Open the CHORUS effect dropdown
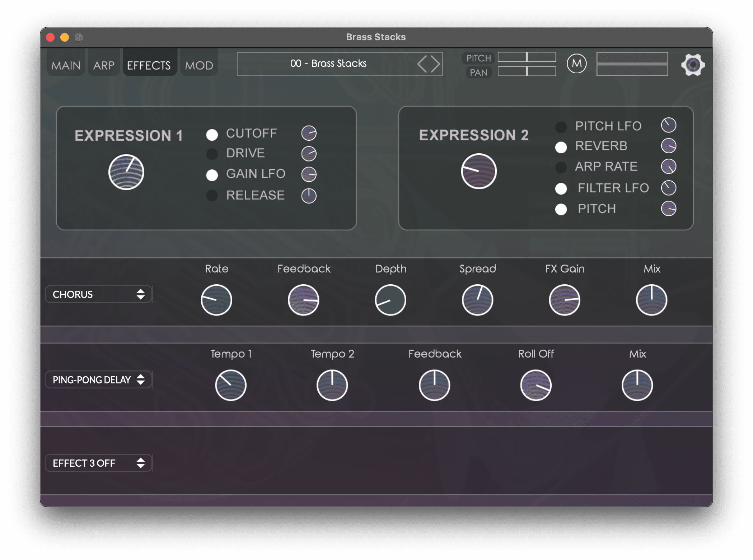 [x=98, y=294]
